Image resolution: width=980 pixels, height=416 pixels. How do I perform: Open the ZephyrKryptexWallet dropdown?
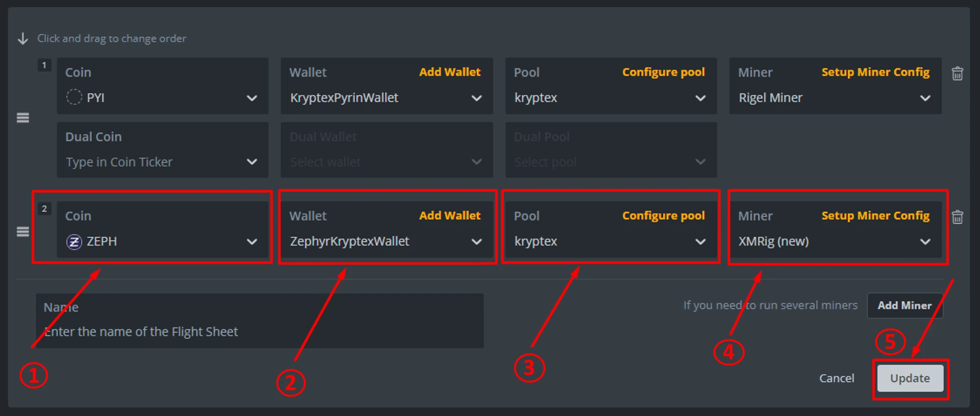click(476, 242)
